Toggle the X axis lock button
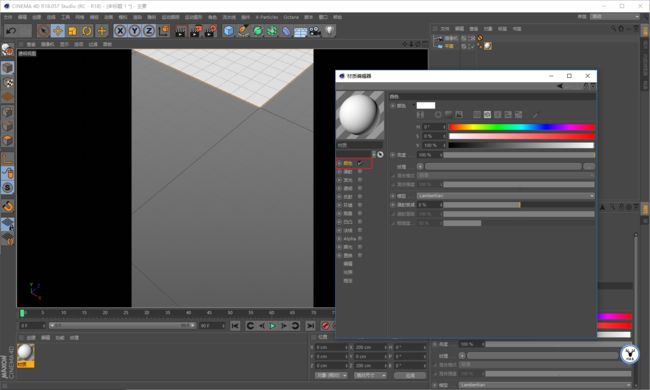This screenshot has width=650, height=390. 120,31
